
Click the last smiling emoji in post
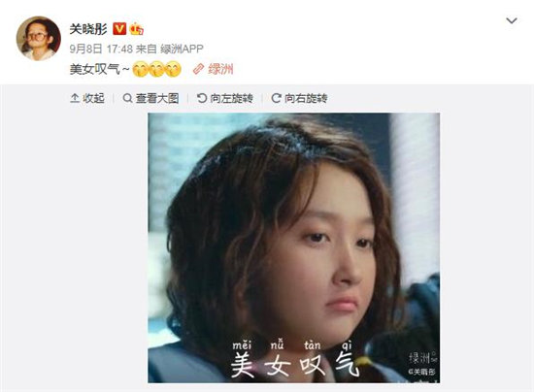point(174,69)
